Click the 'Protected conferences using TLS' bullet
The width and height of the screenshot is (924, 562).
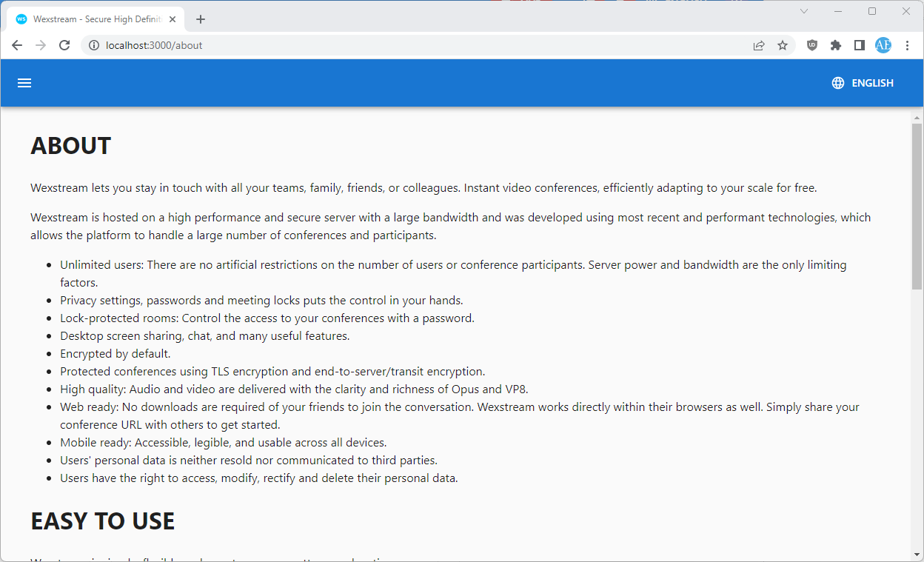click(272, 372)
